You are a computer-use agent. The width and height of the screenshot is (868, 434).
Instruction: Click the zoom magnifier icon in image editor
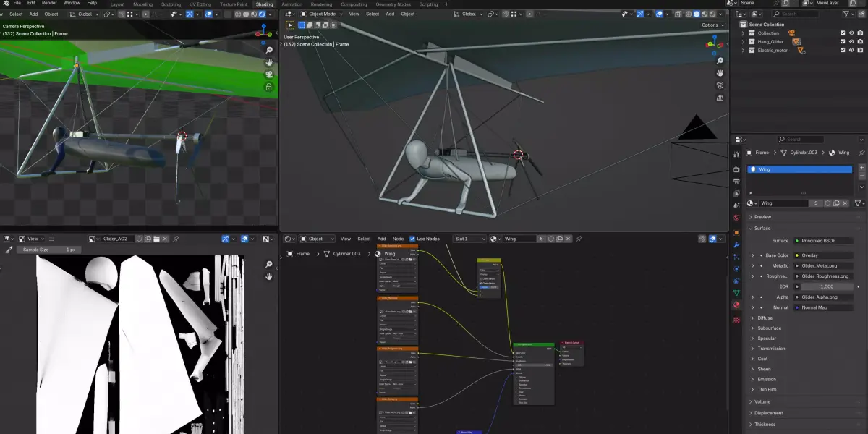(x=269, y=263)
